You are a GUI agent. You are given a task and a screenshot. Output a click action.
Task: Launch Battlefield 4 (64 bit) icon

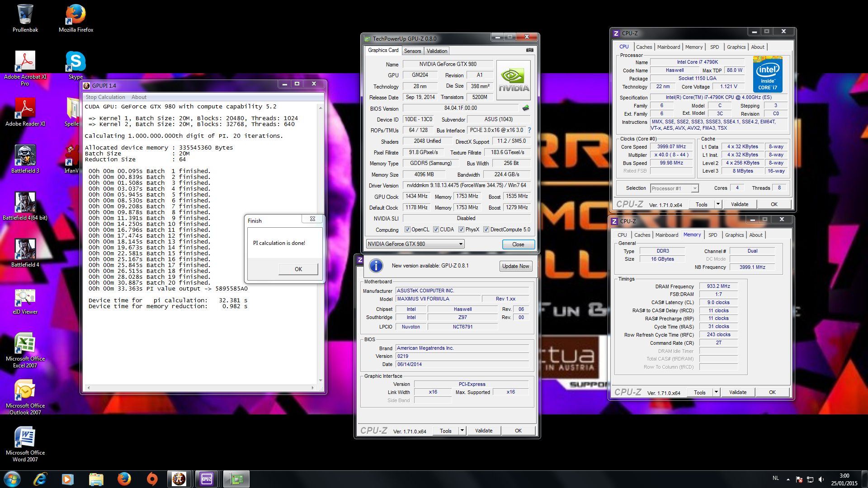(x=25, y=206)
